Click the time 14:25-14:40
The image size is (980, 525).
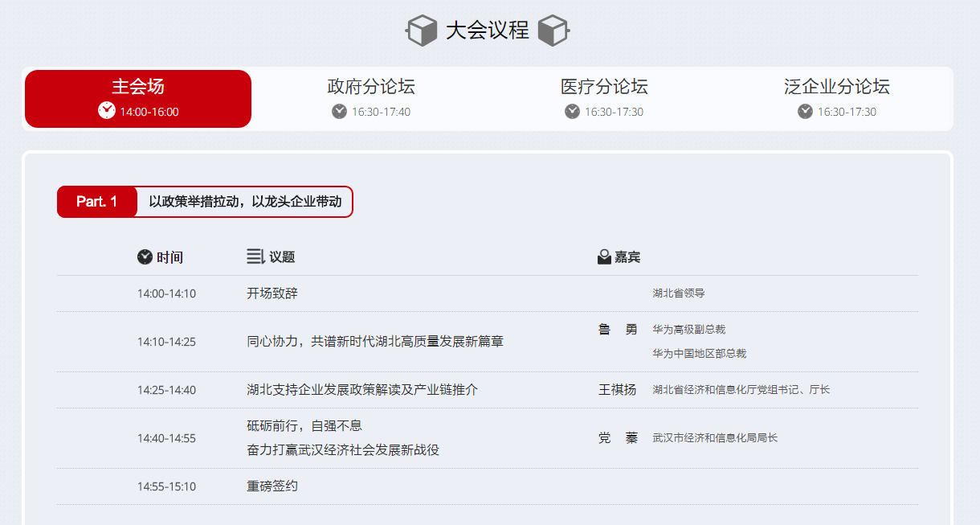tap(166, 390)
